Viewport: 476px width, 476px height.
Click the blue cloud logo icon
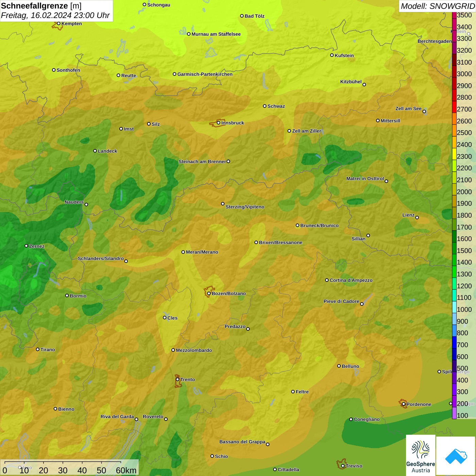[x=456, y=456]
